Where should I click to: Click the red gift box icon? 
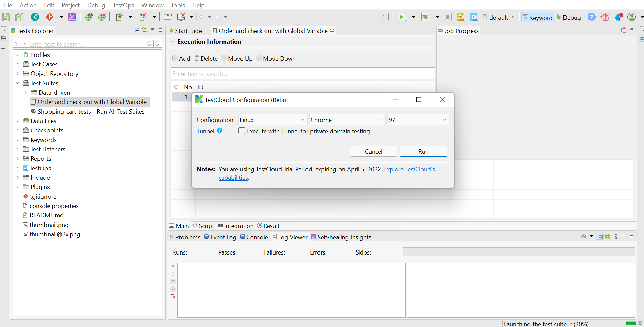point(605,17)
